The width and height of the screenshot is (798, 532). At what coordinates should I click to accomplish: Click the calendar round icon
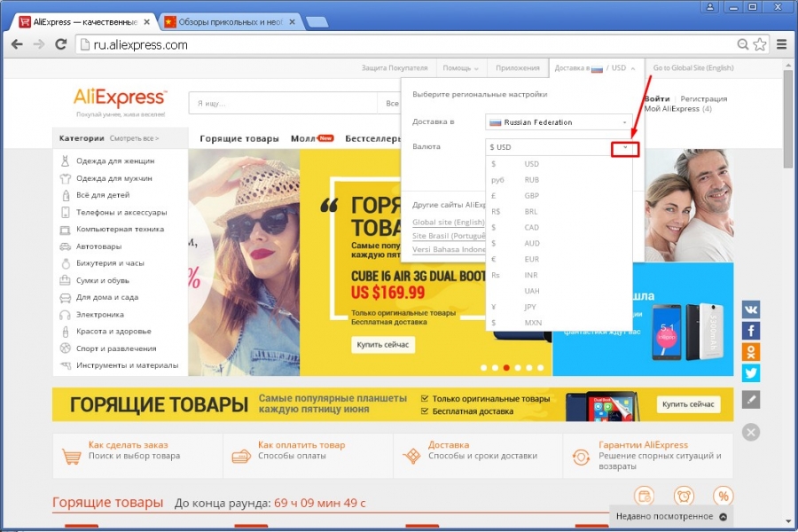click(645, 496)
